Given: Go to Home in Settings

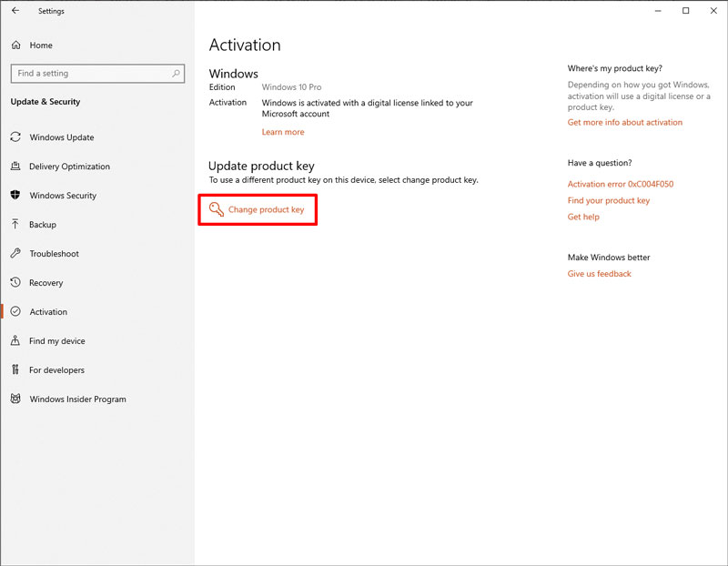Looking at the screenshot, I should pyautogui.click(x=41, y=45).
